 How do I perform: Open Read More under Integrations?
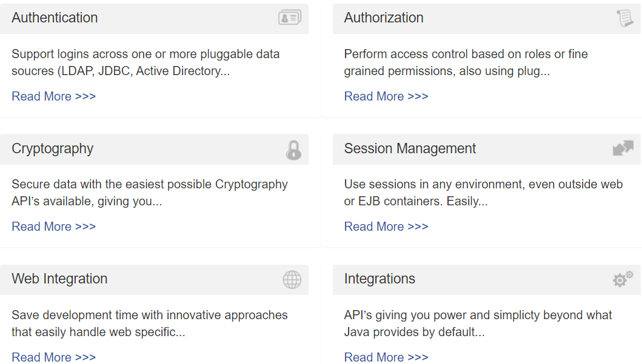click(386, 357)
